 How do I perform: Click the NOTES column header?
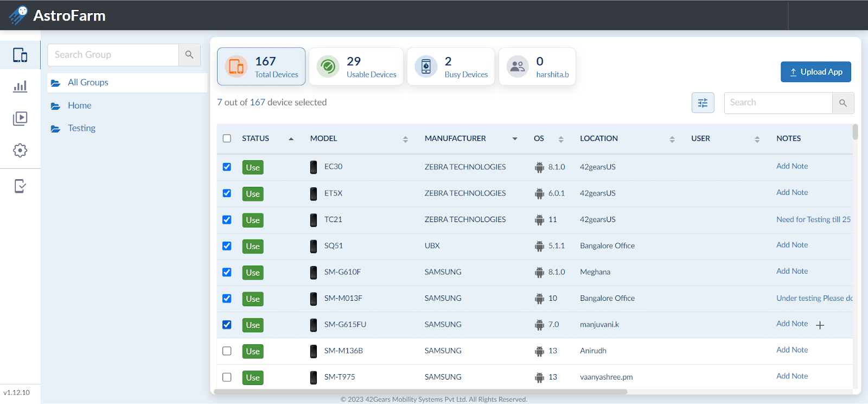coord(788,138)
